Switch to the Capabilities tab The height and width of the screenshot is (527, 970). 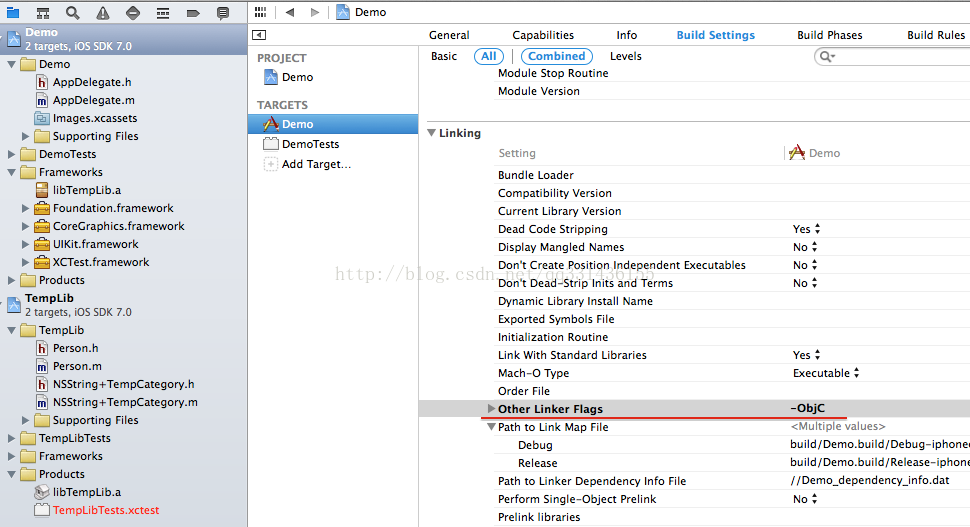tap(543, 35)
